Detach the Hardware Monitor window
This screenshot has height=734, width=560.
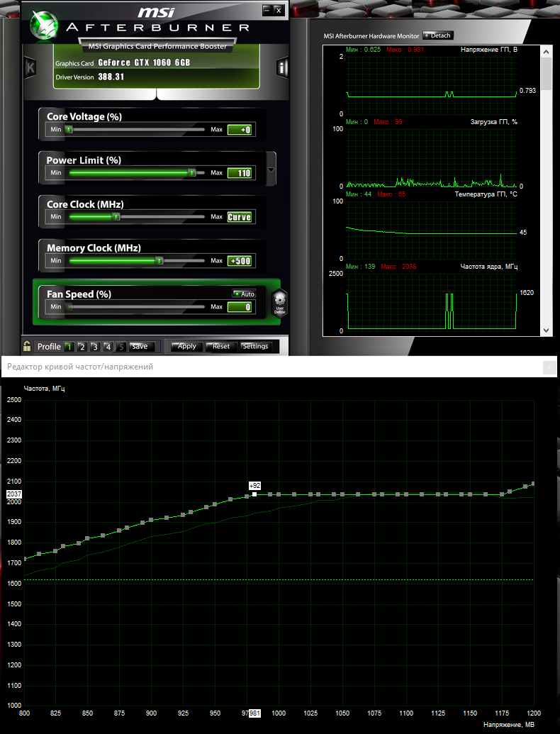pos(437,35)
